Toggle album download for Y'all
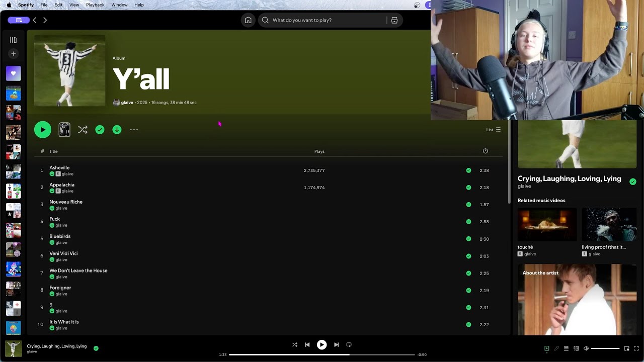644x362 pixels. (x=117, y=130)
